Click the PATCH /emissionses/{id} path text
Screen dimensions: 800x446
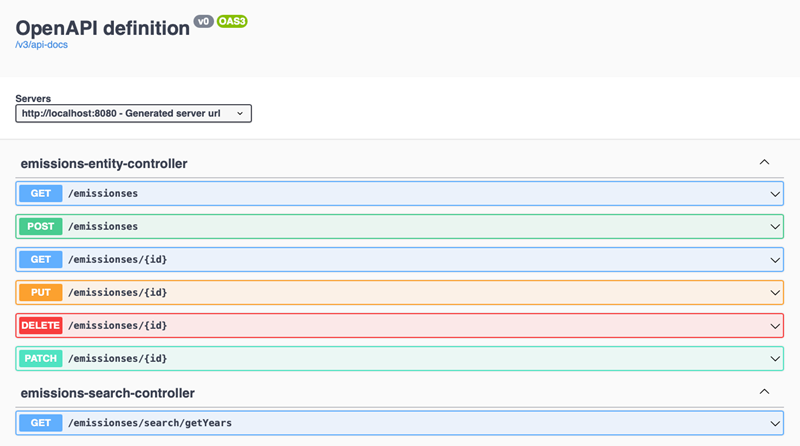click(x=117, y=358)
